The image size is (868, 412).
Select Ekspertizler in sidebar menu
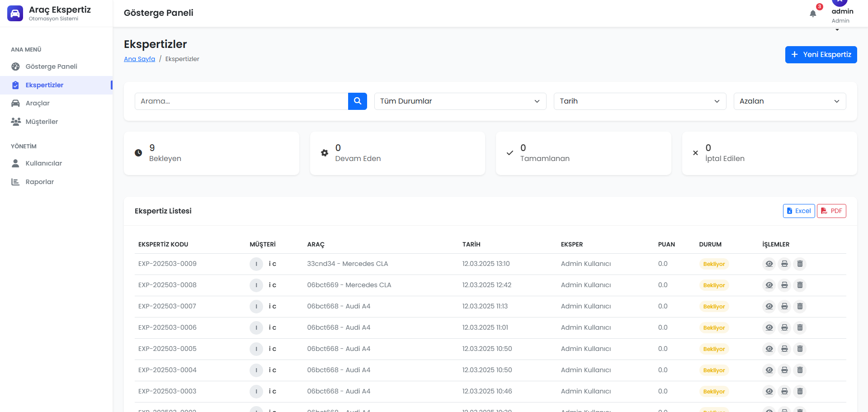(56, 85)
